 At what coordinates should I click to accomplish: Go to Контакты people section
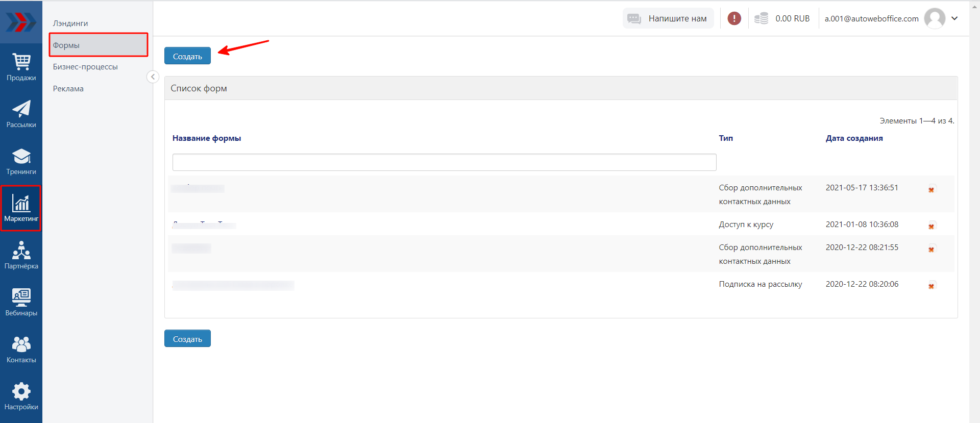point(21,349)
